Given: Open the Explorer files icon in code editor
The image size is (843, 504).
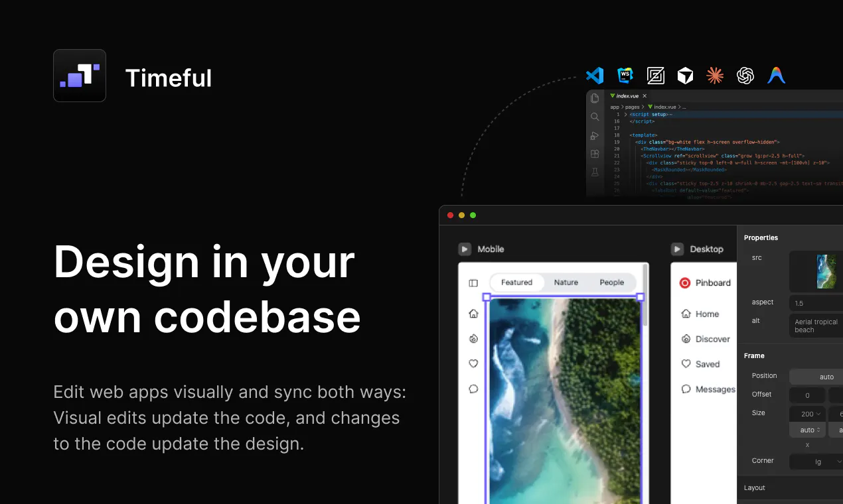Looking at the screenshot, I should [x=595, y=98].
